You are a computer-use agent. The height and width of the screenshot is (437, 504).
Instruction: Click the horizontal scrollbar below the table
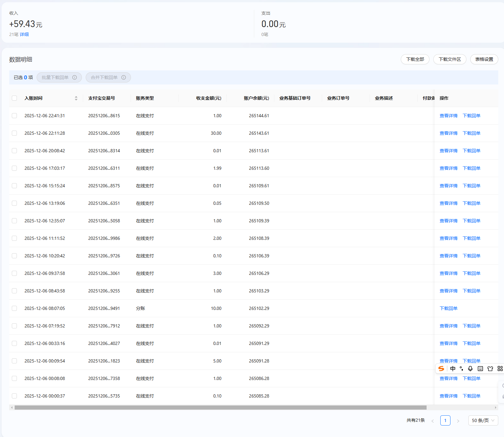220,407
